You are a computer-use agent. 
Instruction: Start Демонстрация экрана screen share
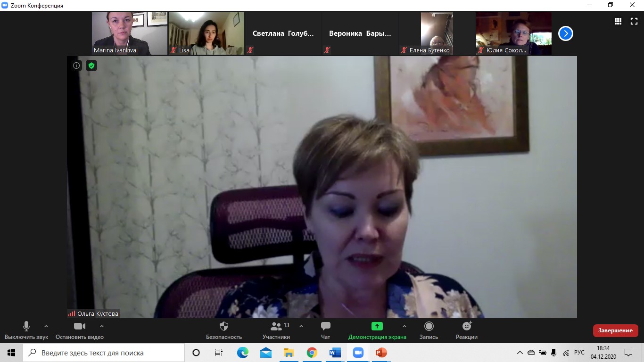pyautogui.click(x=377, y=330)
